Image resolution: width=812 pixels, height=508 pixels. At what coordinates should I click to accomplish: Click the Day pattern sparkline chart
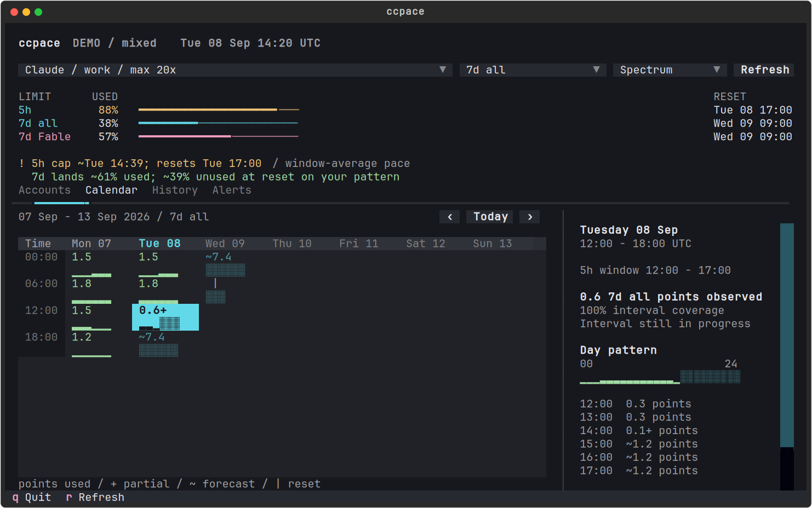point(660,377)
